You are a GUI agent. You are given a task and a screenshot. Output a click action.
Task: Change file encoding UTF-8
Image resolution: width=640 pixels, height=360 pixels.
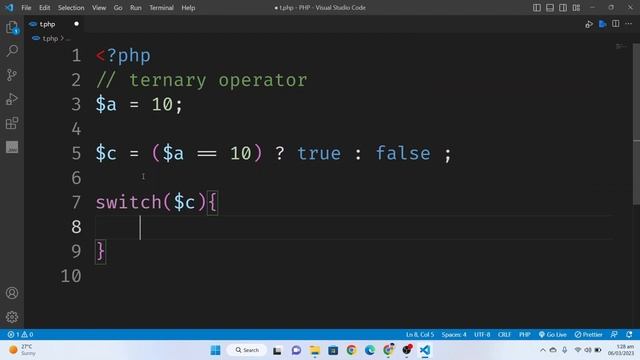tap(482, 335)
